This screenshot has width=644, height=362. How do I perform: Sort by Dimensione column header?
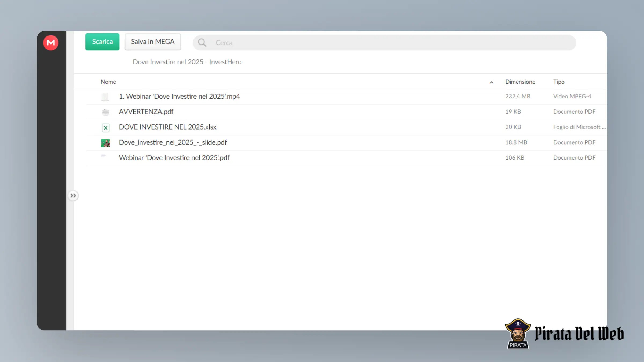pyautogui.click(x=520, y=82)
